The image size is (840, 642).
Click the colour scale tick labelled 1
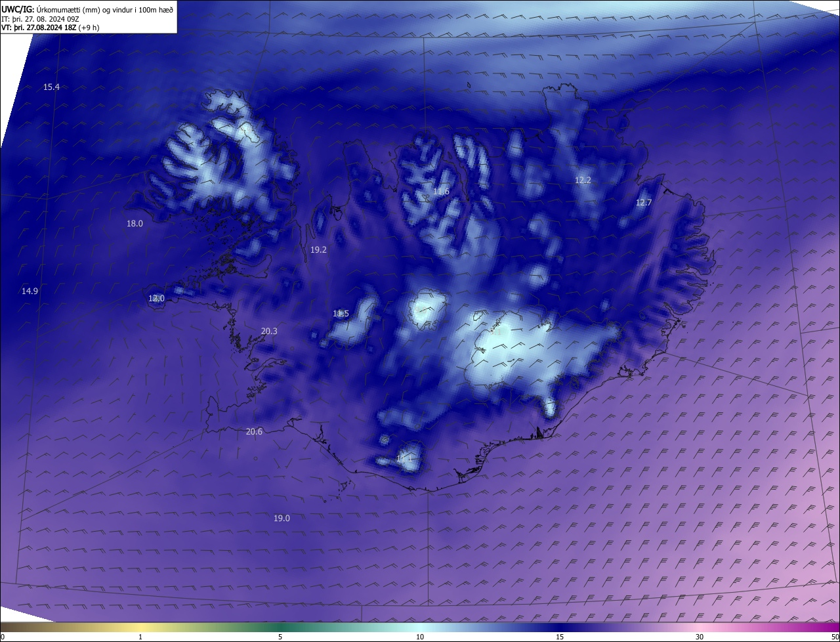[140, 637]
